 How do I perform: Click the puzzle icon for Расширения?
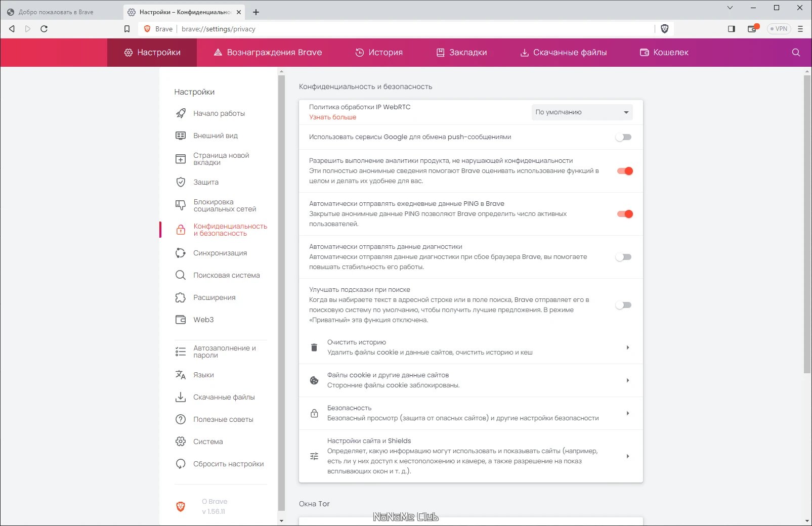pyautogui.click(x=181, y=297)
